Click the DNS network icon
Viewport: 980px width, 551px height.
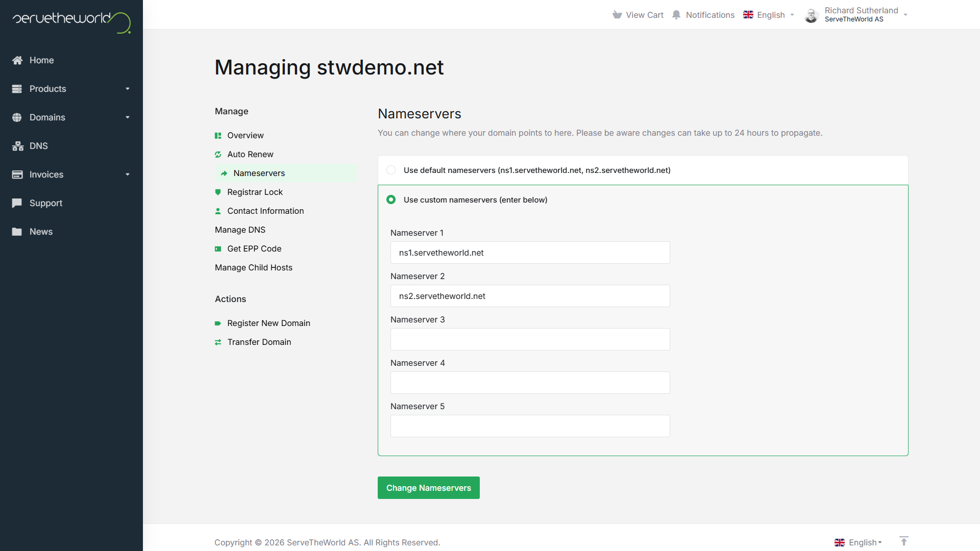click(x=18, y=146)
